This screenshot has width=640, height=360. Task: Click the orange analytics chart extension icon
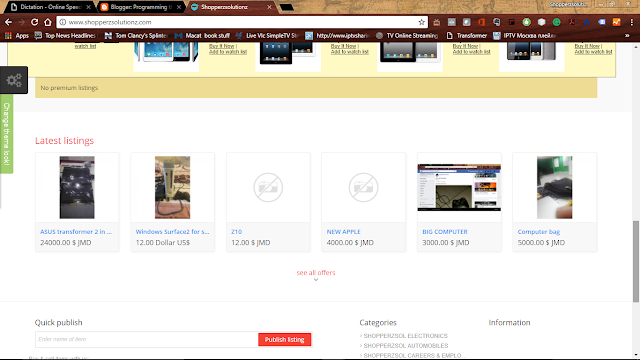[617, 22]
